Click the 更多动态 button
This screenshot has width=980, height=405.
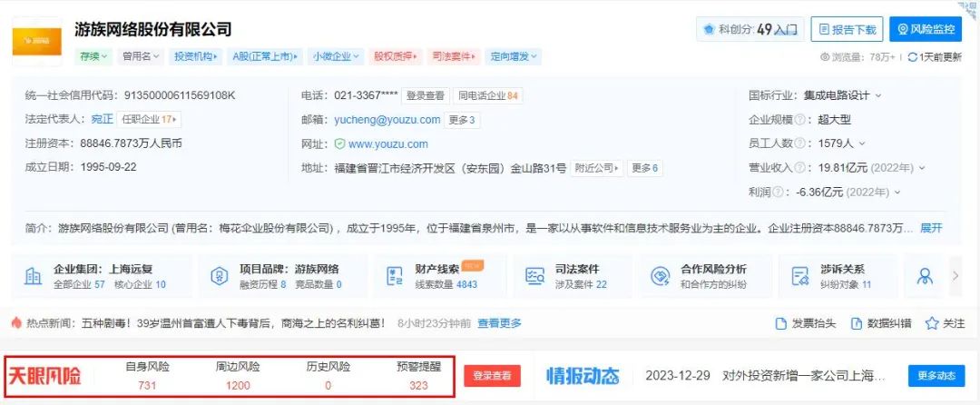(936, 376)
